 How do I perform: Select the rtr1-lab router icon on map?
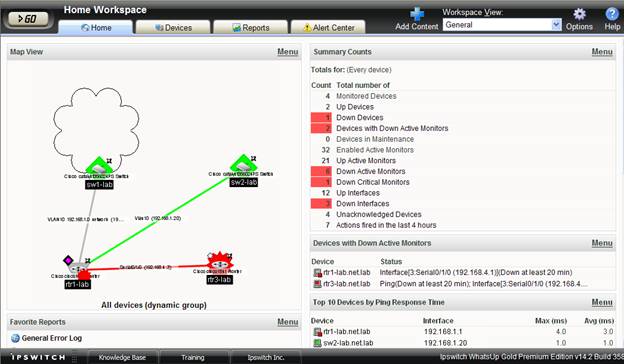point(79,269)
